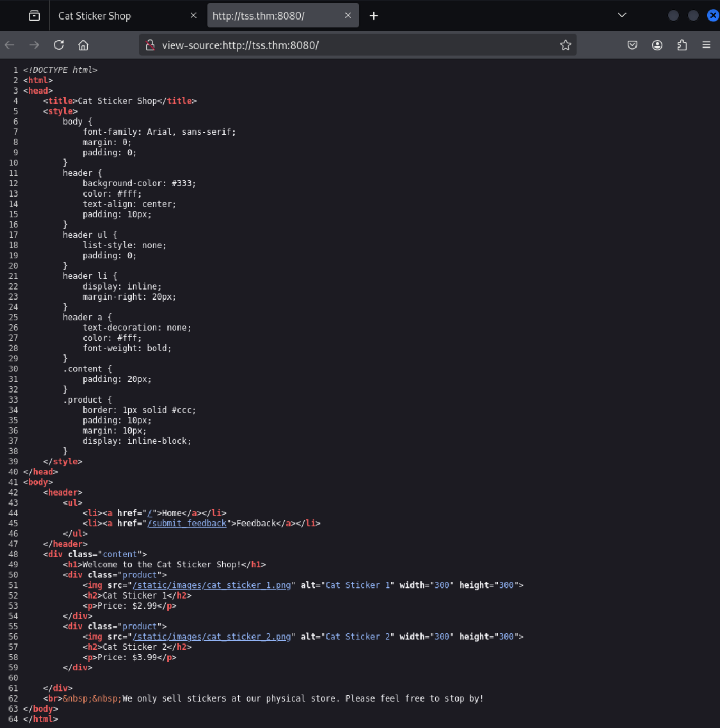Open the Extensions puzzle icon
The width and height of the screenshot is (720, 728).
681,45
